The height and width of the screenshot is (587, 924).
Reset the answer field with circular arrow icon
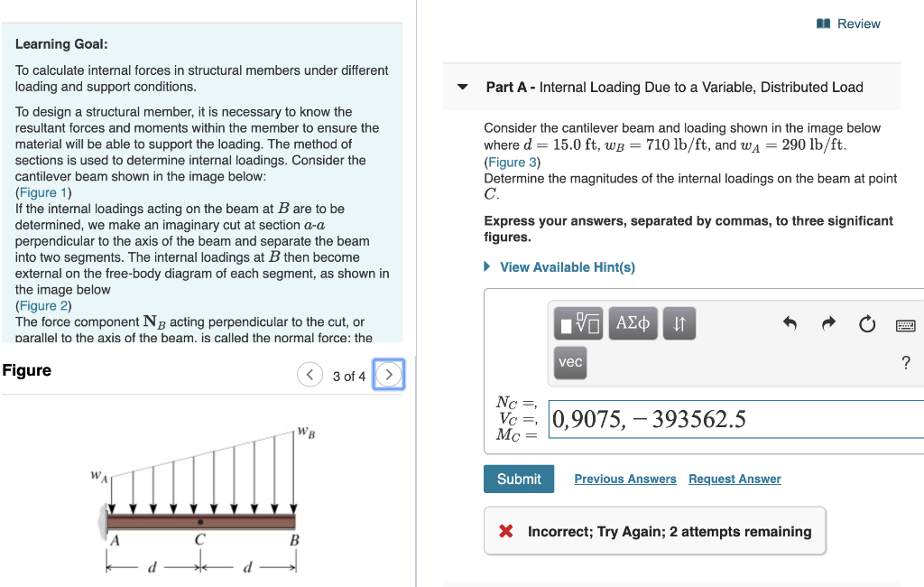click(x=867, y=323)
